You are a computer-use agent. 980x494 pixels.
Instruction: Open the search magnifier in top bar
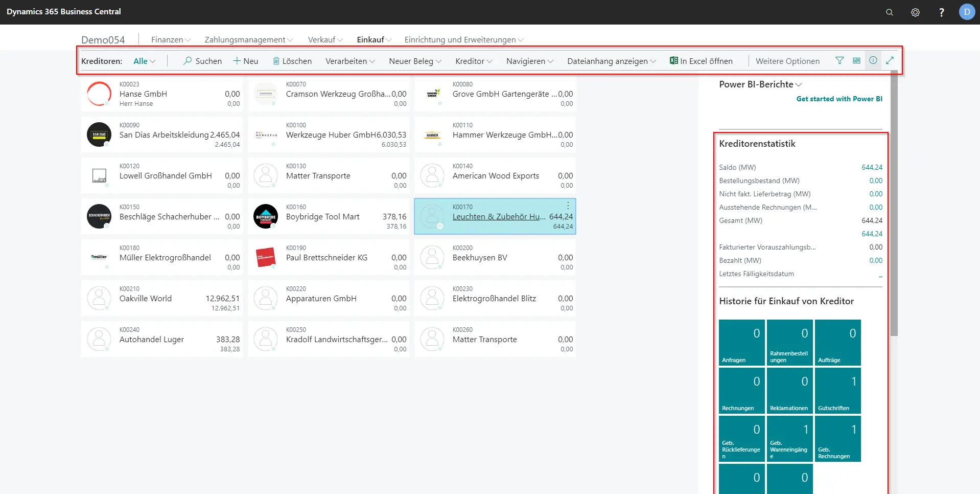coord(890,12)
